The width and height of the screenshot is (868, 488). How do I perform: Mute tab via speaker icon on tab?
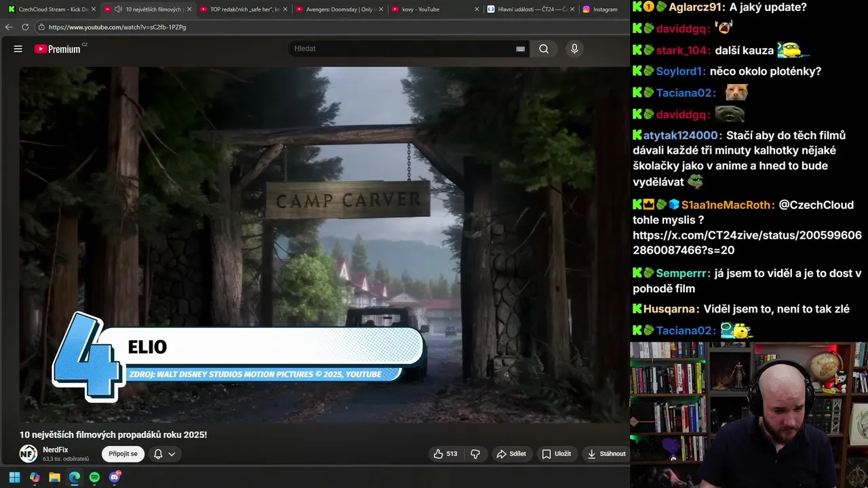pyautogui.click(x=118, y=9)
